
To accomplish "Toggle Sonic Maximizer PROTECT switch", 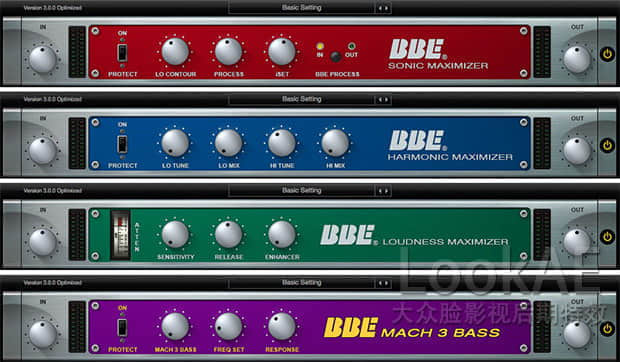I will click(x=122, y=53).
